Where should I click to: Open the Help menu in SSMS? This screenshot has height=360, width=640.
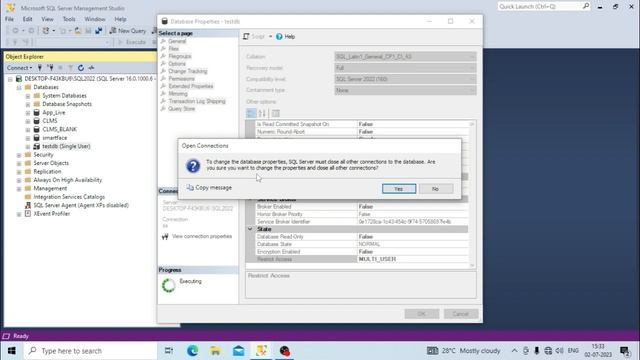point(120,19)
